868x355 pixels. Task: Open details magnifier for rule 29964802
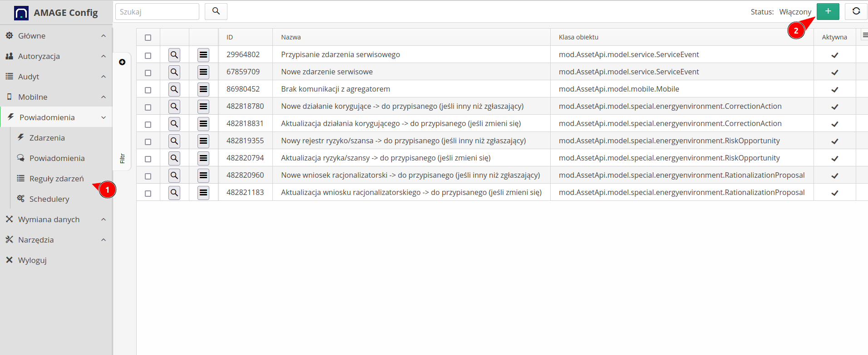click(174, 55)
